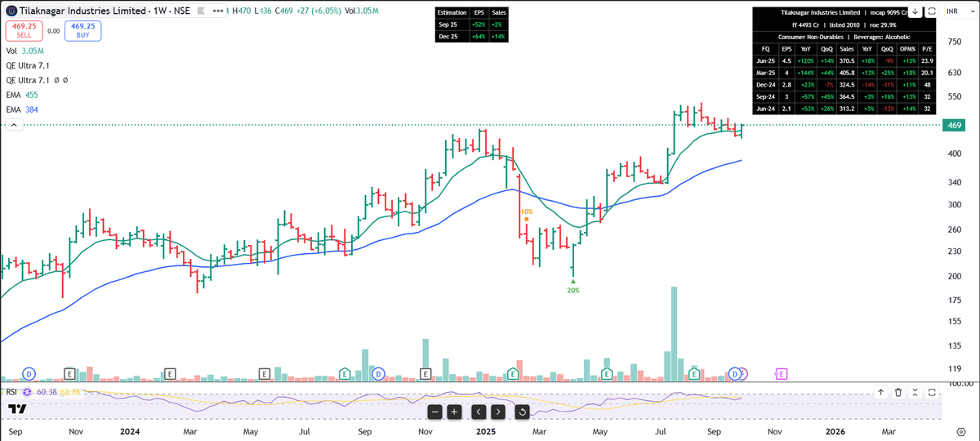
Task: Click the dividend D marker near Sep 2024
Action: [379, 373]
